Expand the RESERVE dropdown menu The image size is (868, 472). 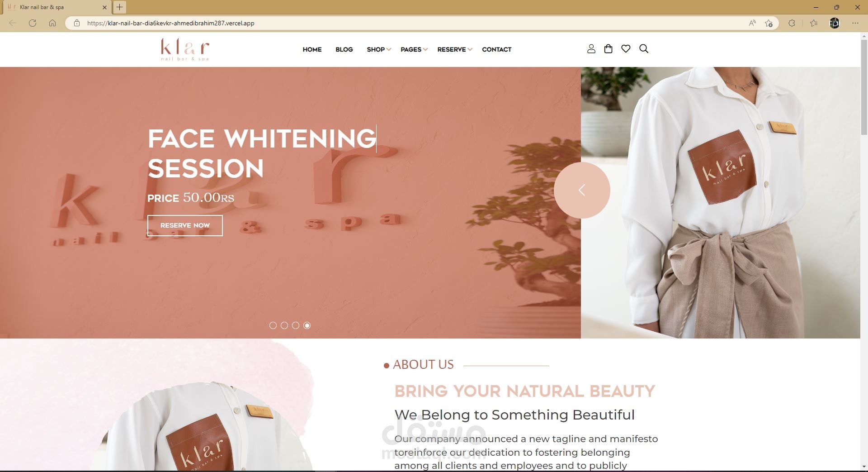point(455,49)
